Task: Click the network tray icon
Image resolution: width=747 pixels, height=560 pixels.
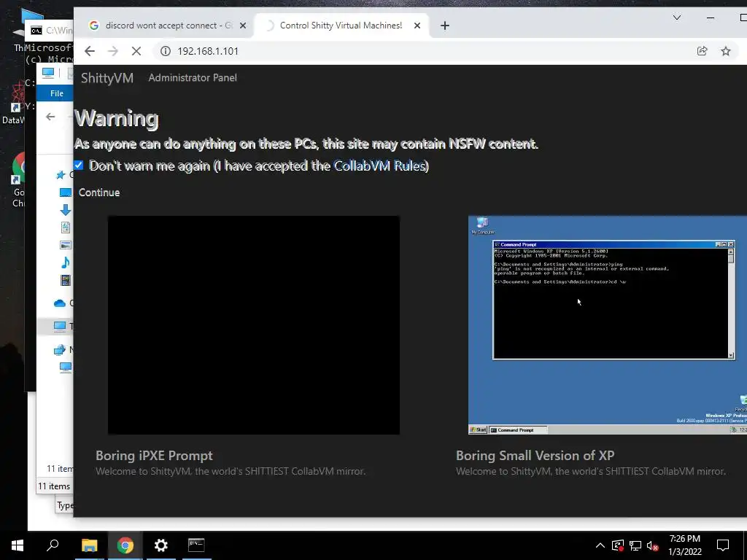Action: tap(635, 545)
